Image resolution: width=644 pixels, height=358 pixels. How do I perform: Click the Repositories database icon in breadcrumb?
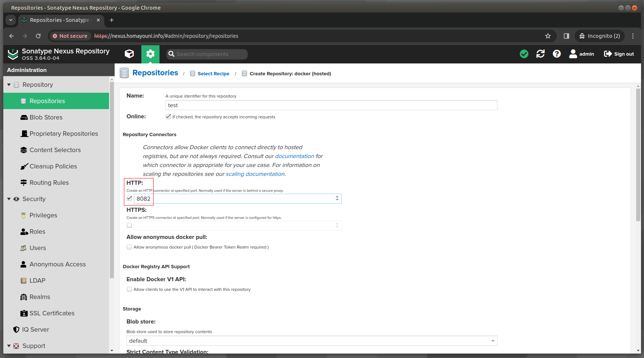[x=124, y=73]
